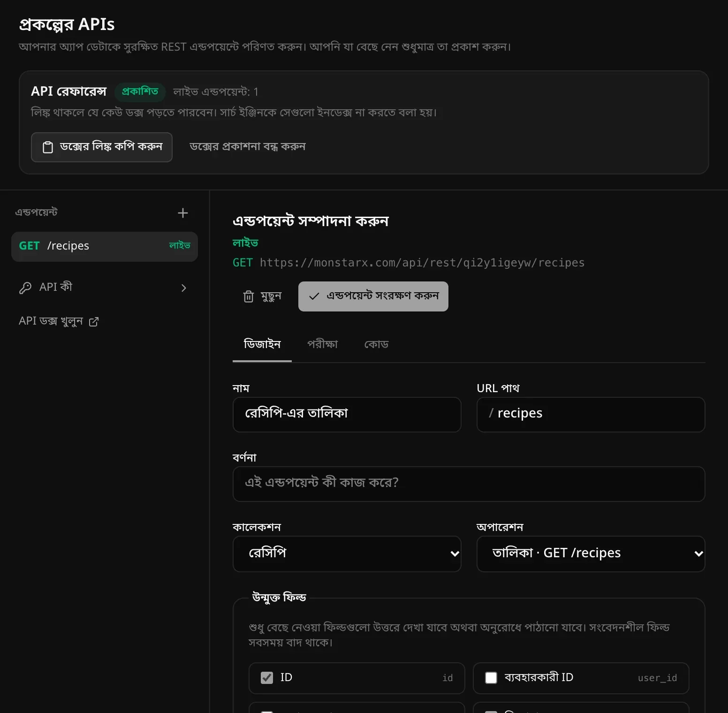Click the trash icon next to মুছুন
Viewport: 728px width, 713px height.
249,296
